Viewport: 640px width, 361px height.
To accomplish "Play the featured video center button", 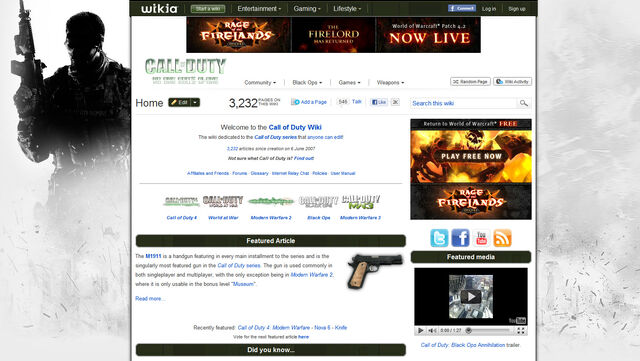I will click(471, 296).
